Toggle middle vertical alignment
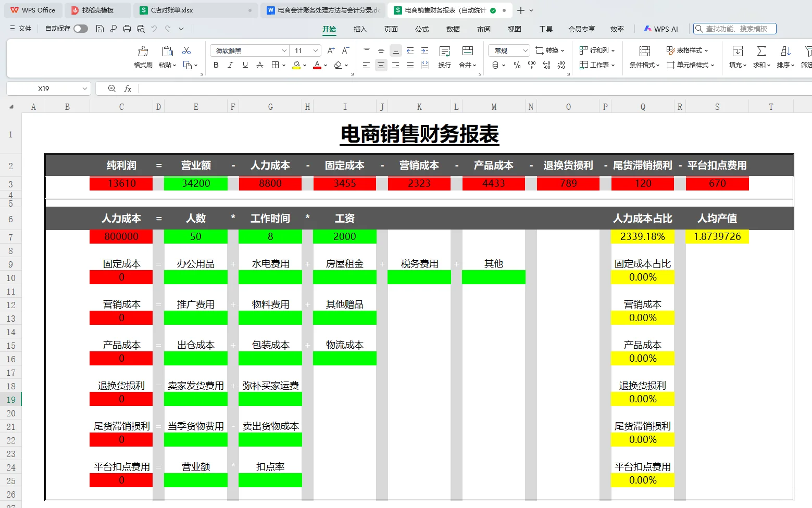The height and width of the screenshot is (508, 812). pyautogui.click(x=381, y=50)
